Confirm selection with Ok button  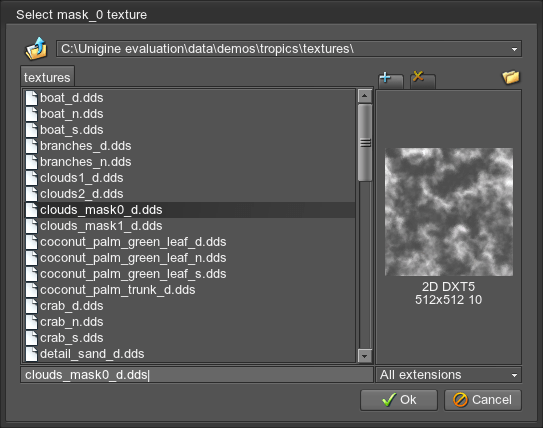(399, 400)
